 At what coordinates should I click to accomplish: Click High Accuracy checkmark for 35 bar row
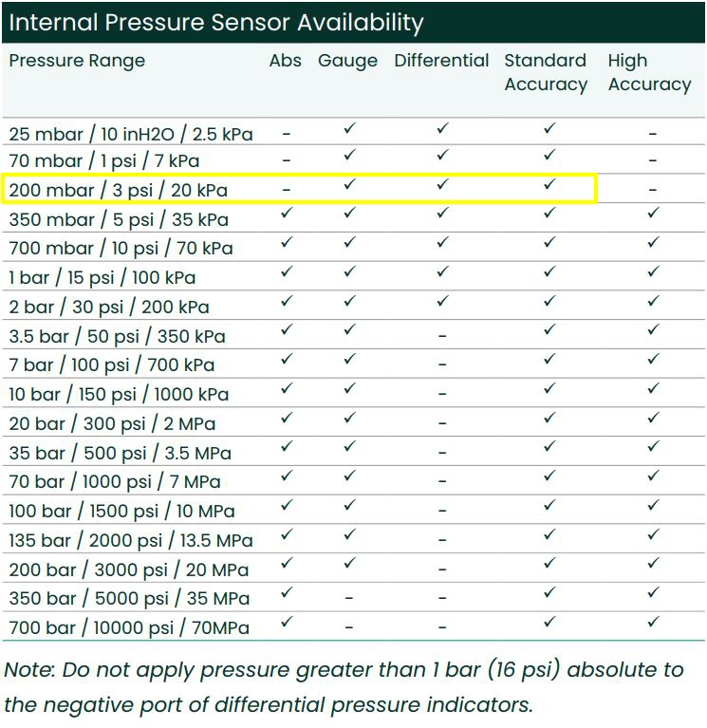(x=652, y=447)
